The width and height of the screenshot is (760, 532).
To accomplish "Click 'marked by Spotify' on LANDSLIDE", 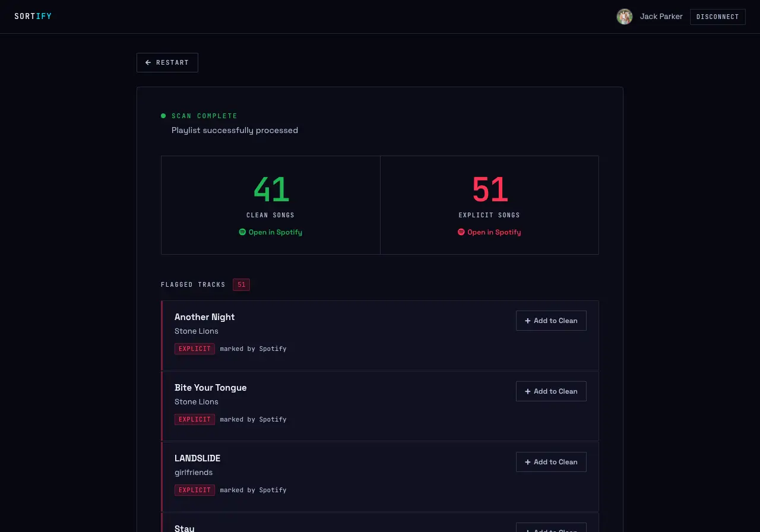I will [254, 490].
